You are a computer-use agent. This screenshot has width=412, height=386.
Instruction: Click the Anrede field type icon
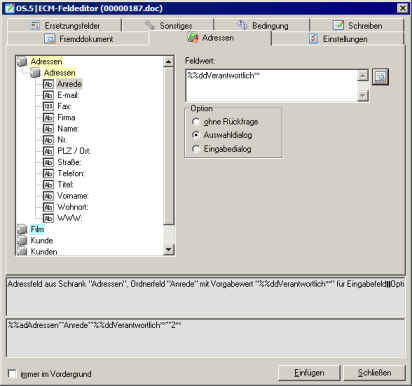(48, 84)
